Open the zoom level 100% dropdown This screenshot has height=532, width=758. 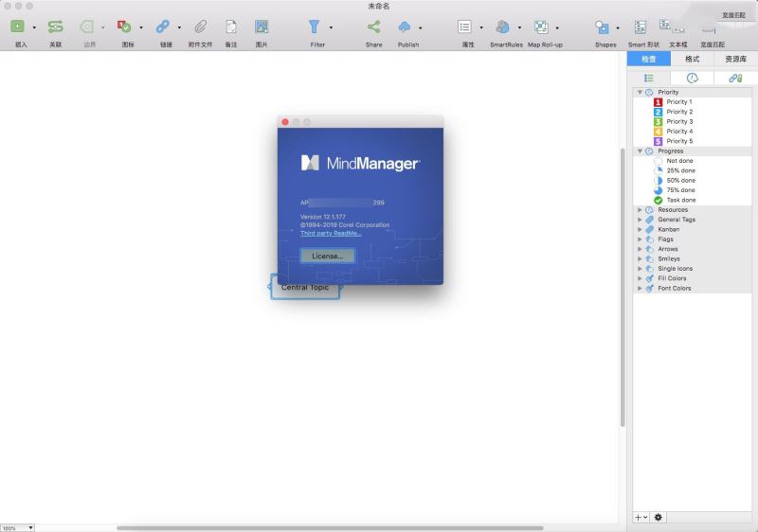(x=17, y=527)
